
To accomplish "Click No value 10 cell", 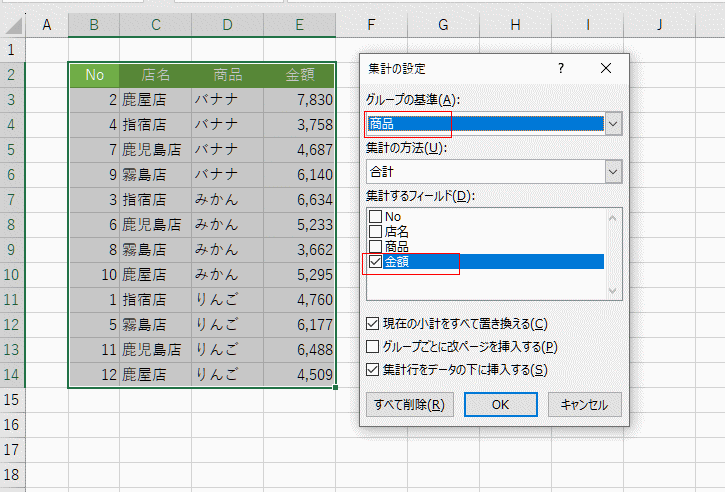I will coord(94,275).
